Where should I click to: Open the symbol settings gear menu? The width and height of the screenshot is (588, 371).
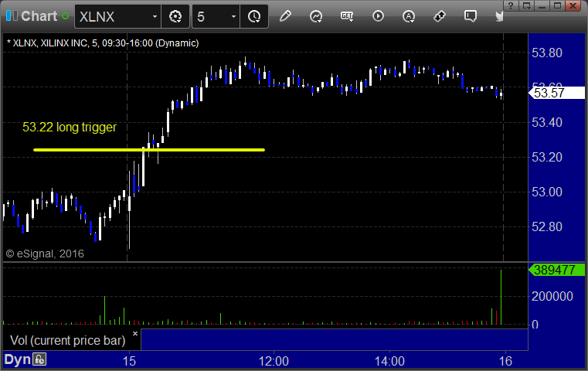(175, 16)
